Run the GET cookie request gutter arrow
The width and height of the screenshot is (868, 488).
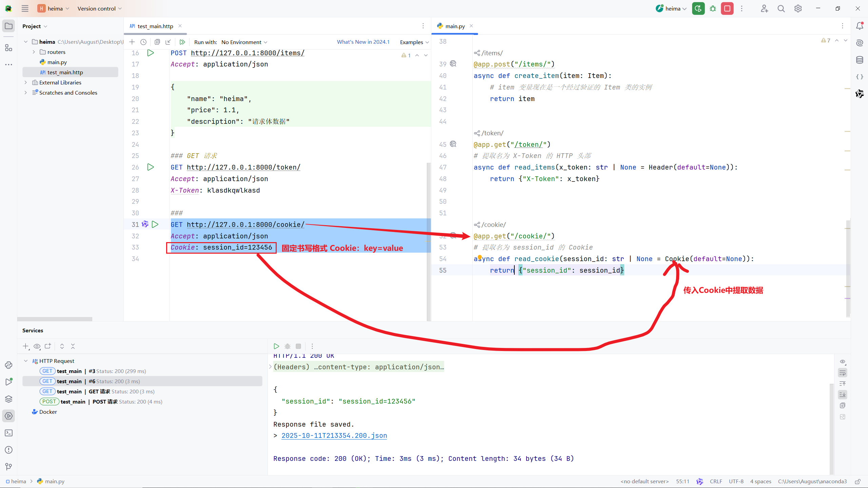[x=155, y=225]
